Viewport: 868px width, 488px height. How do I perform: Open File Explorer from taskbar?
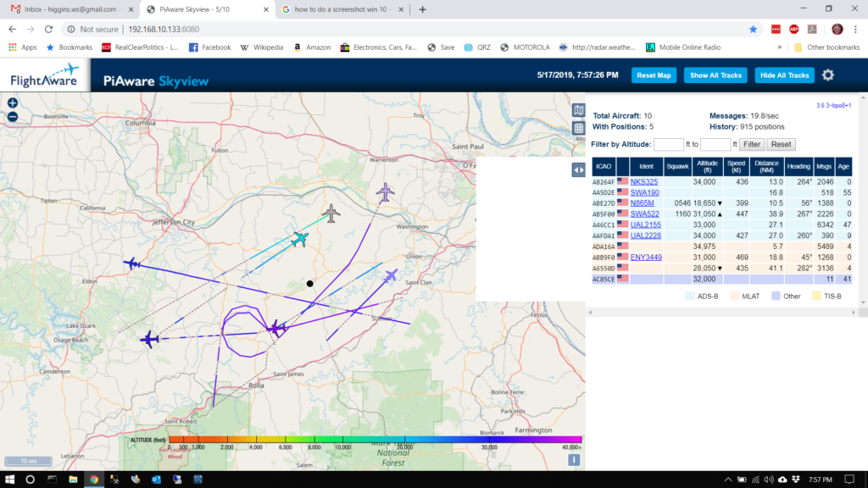coord(73,480)
